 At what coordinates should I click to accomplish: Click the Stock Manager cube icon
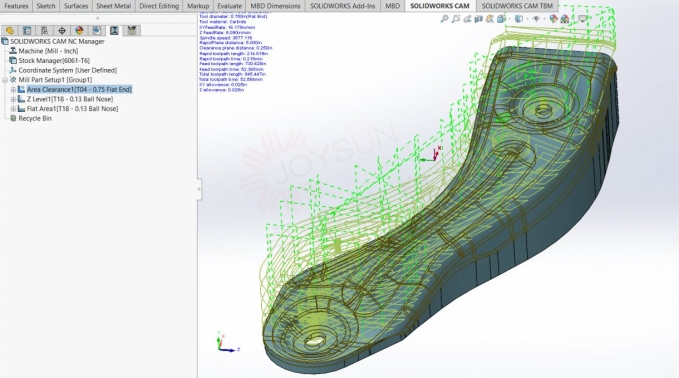tap(13, 61)
